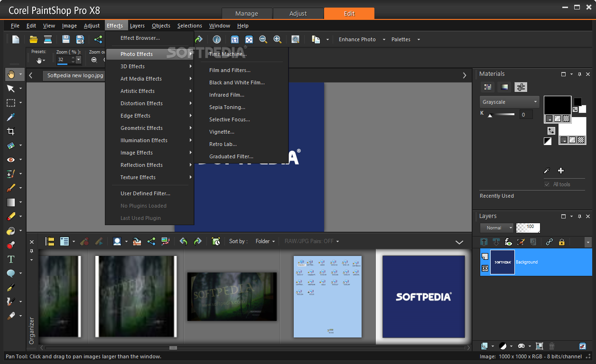Adjust the K grayscale slider

click(x=502, y=114)
